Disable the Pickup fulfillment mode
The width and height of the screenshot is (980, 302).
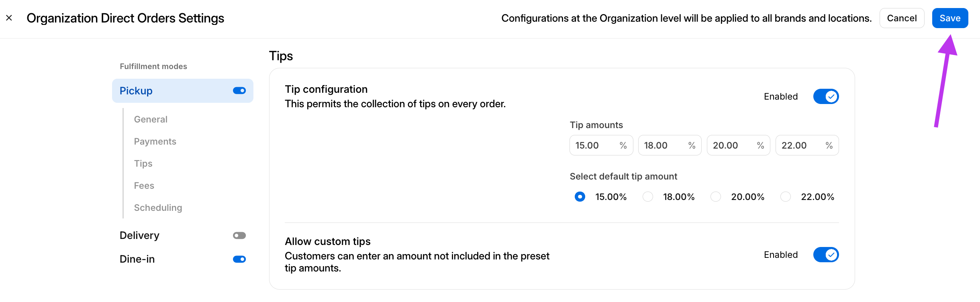[x=239, y=91]
